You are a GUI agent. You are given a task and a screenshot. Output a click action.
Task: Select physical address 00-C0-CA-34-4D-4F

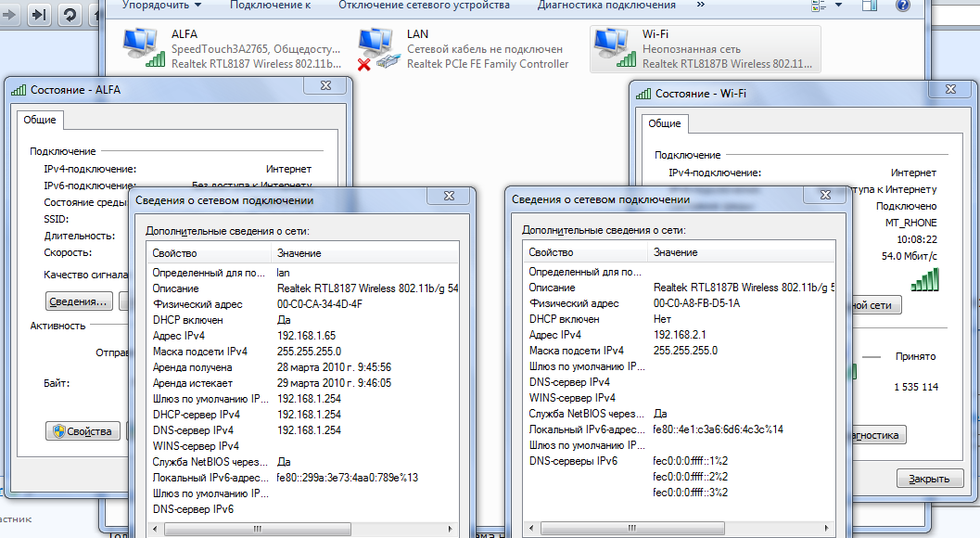click(x=319, y=304)
